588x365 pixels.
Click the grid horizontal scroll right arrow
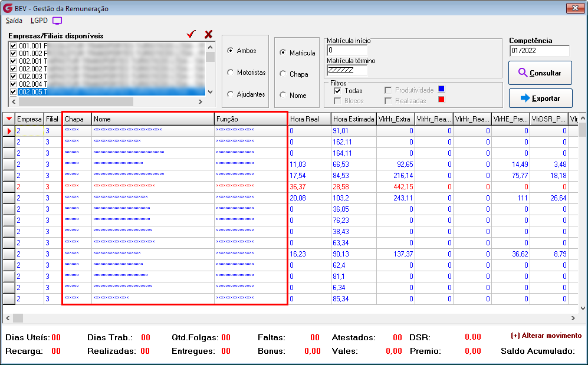tap(573, 318)
